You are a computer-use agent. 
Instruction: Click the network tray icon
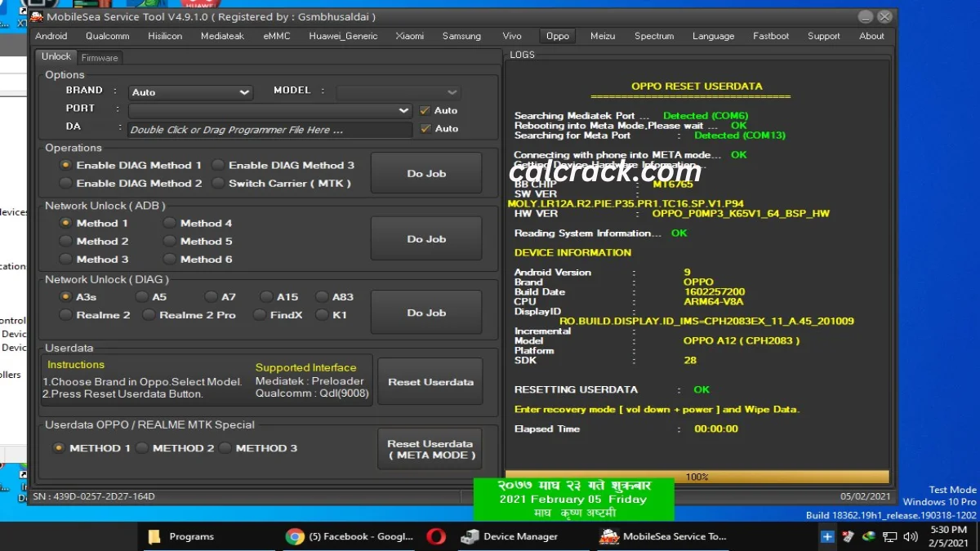889,536
